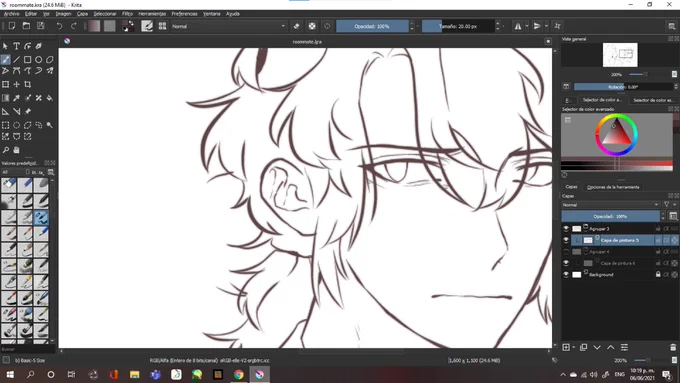Select the Freehand Brush tool

(6, 59)
